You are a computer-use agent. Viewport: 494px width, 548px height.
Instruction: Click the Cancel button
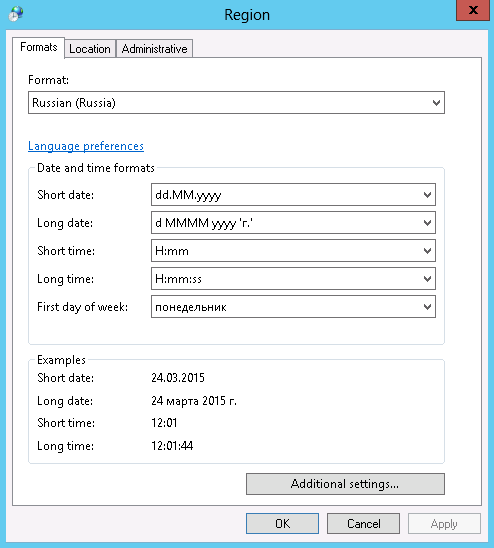click(x=363, y=524)
